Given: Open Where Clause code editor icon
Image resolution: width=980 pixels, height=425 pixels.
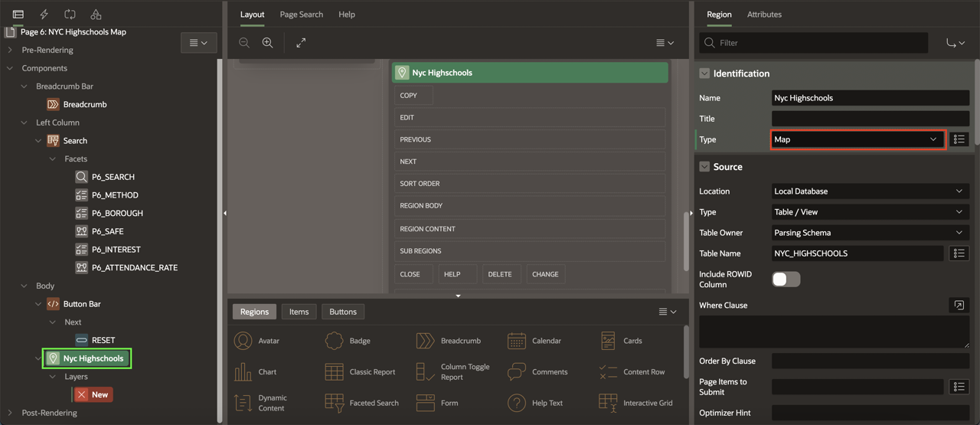Looking at the screenshot, I should coord(959,306).
